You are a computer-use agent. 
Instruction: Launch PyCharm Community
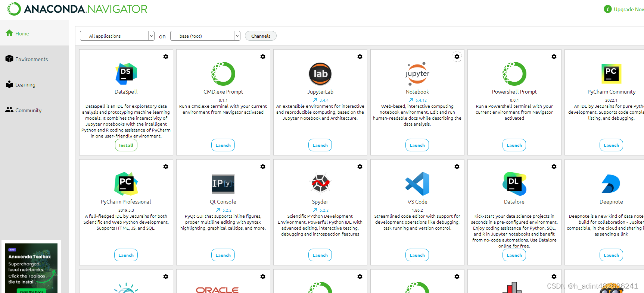[612, 145]
